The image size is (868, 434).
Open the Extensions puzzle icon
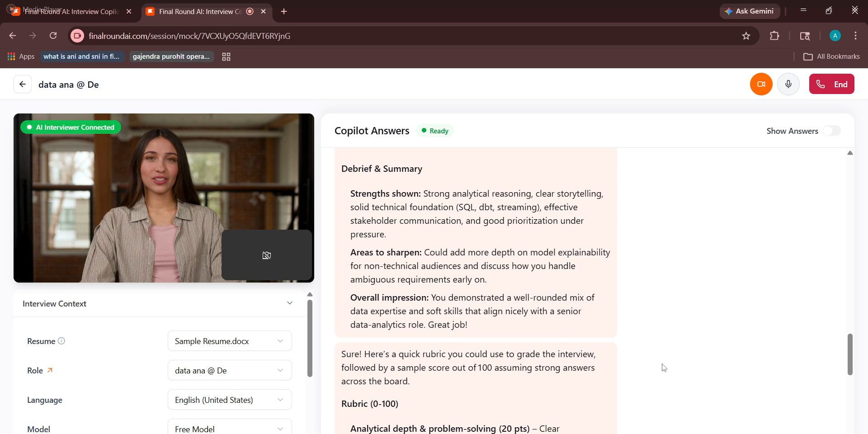(774, 36)
